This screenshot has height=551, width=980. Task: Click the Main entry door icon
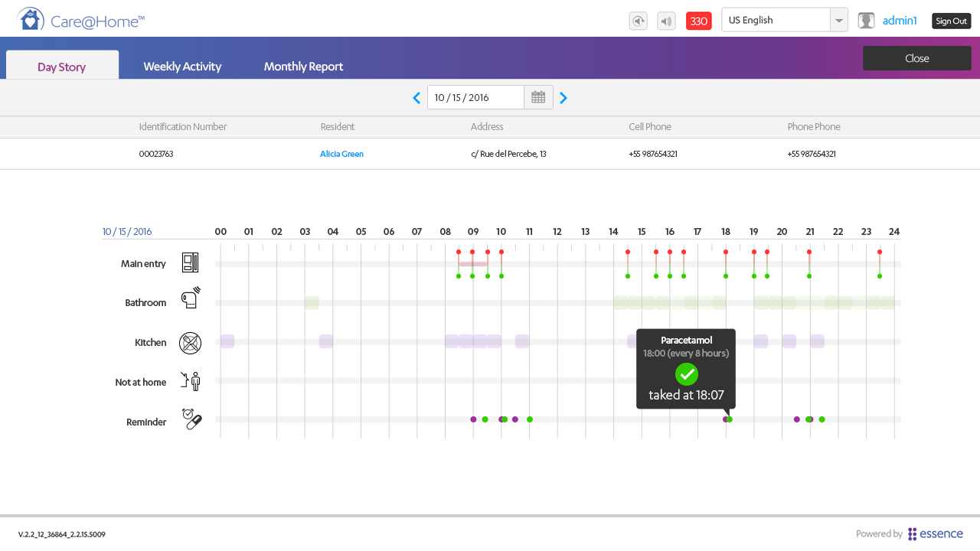(x=190, y=262)
